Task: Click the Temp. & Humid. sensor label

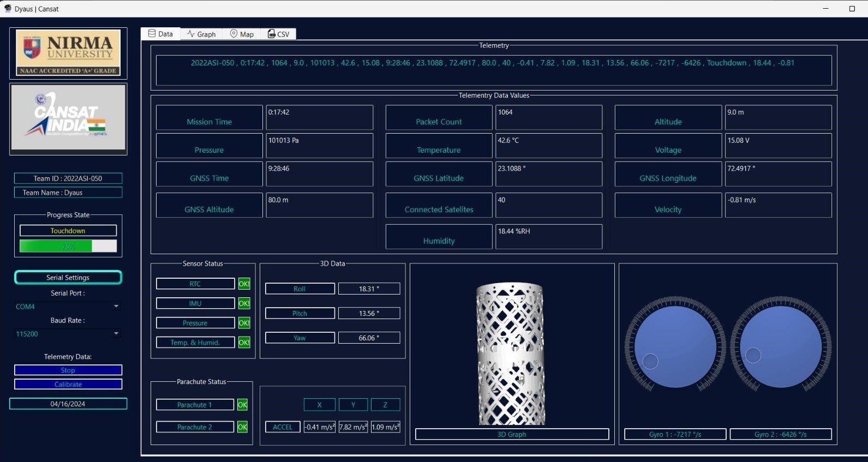Action: tap(195, 343)
